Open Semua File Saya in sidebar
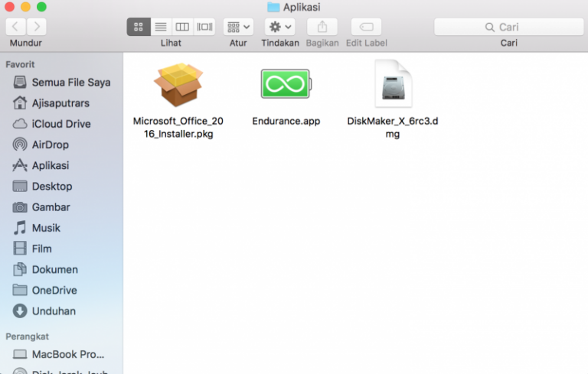 tap(61, 82)
